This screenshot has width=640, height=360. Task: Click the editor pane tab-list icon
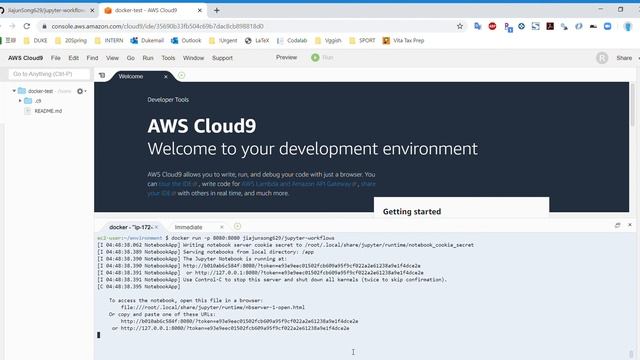coord(102,76)
